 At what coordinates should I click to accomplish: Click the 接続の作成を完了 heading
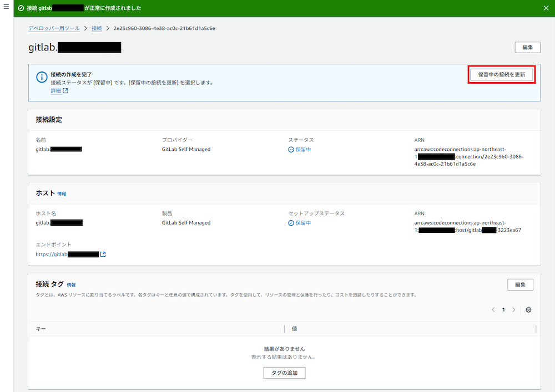(x=71, y=75)
